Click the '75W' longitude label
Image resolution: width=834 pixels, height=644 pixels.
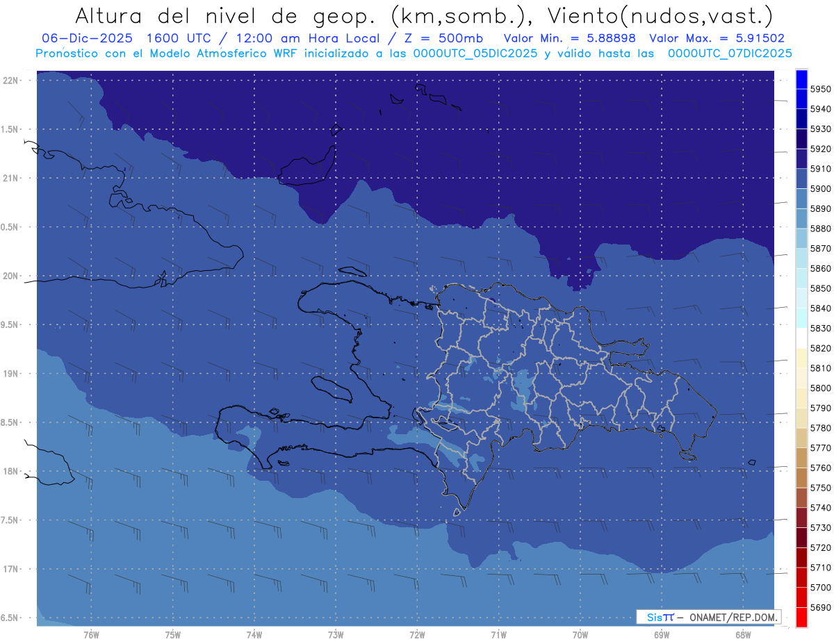click(173, 635)
